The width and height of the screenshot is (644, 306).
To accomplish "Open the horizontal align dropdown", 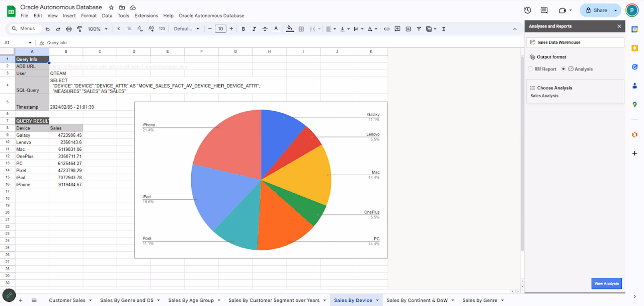I will (331, 29).
